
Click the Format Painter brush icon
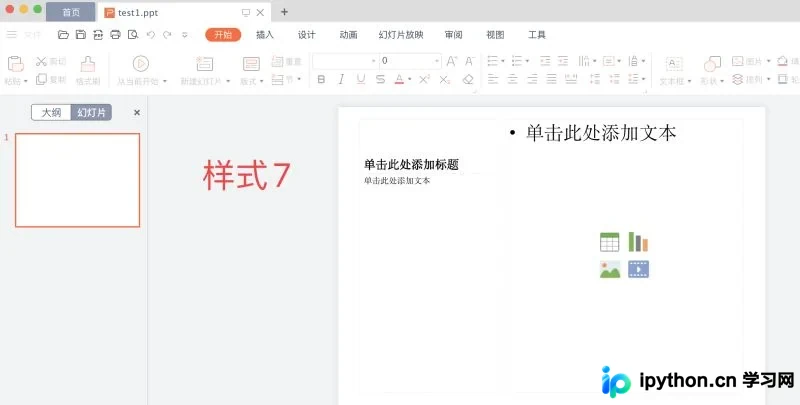click(x=88, y=64)
